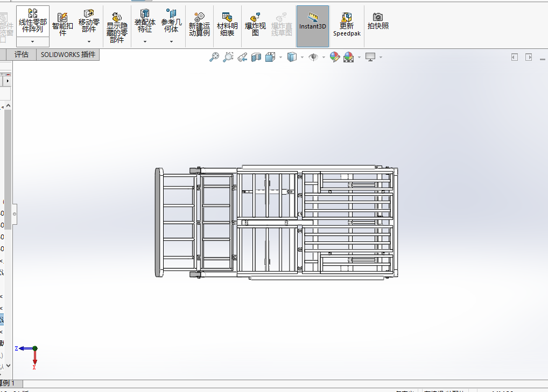The width and height of the screenshot is (548, 392).
Task: Click the feature tree scrollbar down arrow
Action: [9, 366]
